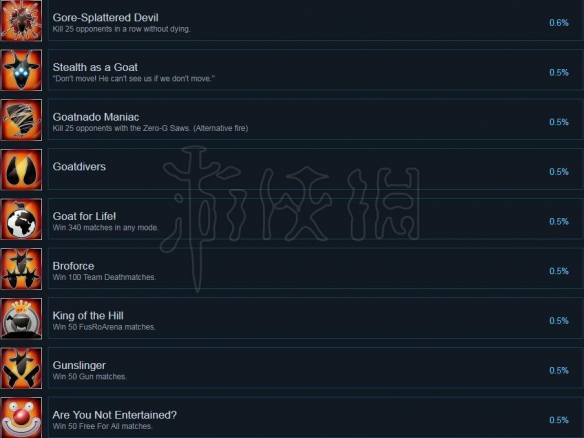Select the Goatnado Maniac achievement row title
The width and height of the screenshot is (584, 438).
[x=96, y=117]
